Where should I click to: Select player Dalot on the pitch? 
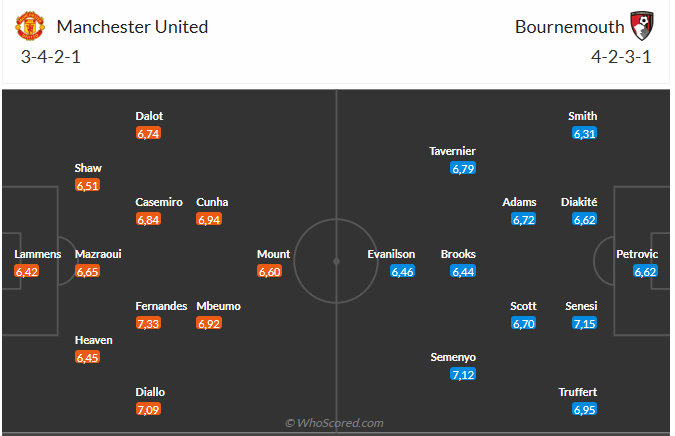(x=149, y=116)
